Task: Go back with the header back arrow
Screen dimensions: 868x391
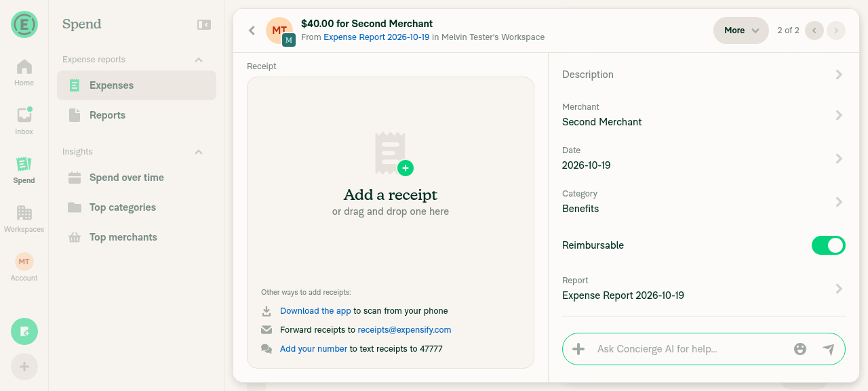Action: [252, 30]
